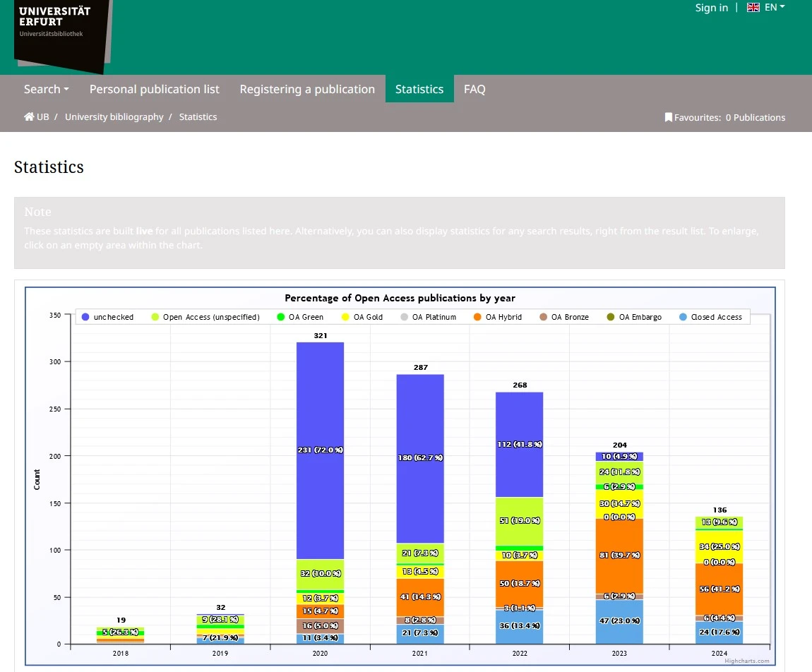Toggle Closed Access legend entry
This screenshot has height=672, width=812.
pyautogui.click(x=716, y=318)
